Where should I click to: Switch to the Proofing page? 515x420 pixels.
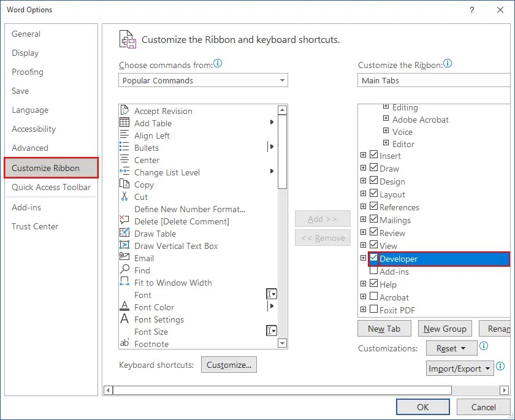[27, 72]
